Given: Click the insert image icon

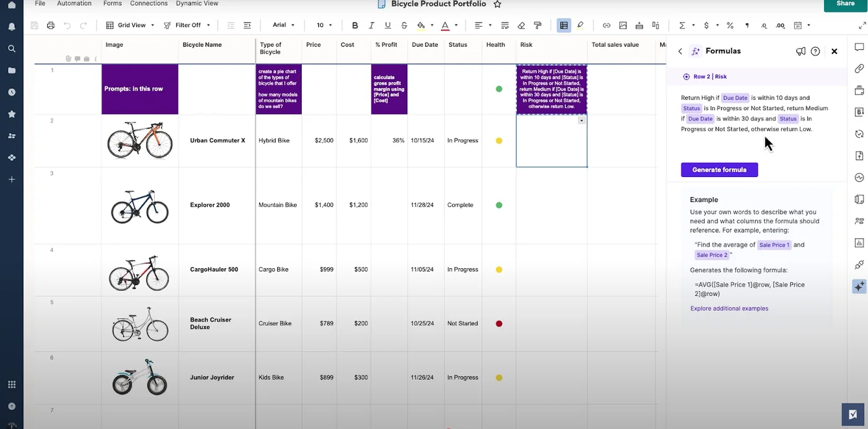Looking at the screenshot, I should 623,25.
